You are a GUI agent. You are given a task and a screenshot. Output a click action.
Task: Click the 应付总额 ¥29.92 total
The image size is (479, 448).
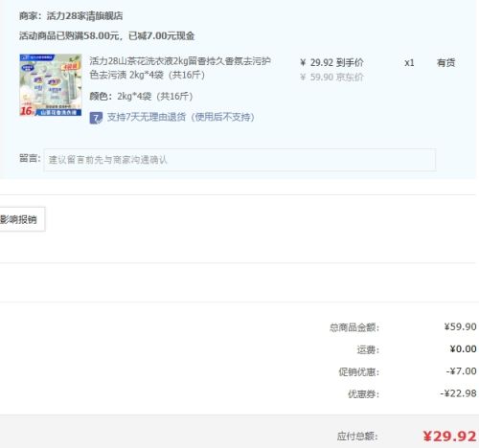click(x=449, y=437)
